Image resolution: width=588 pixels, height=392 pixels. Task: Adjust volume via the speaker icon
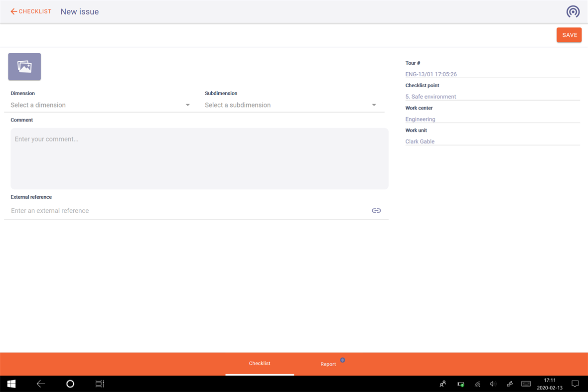tap(493, 384)
